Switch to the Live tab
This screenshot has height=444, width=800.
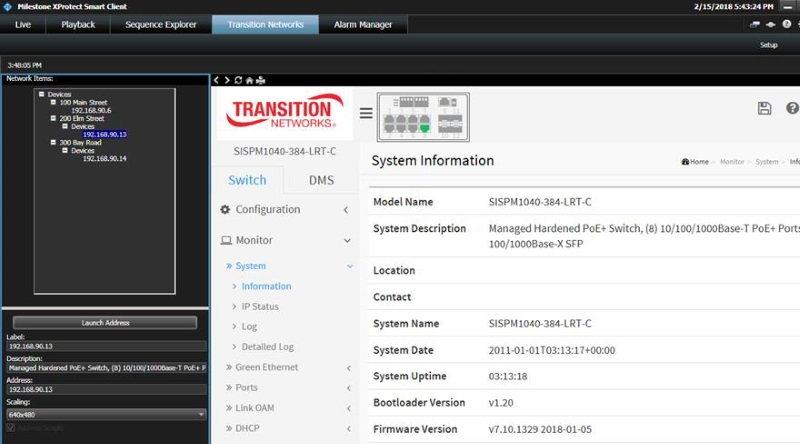[23, 24]
